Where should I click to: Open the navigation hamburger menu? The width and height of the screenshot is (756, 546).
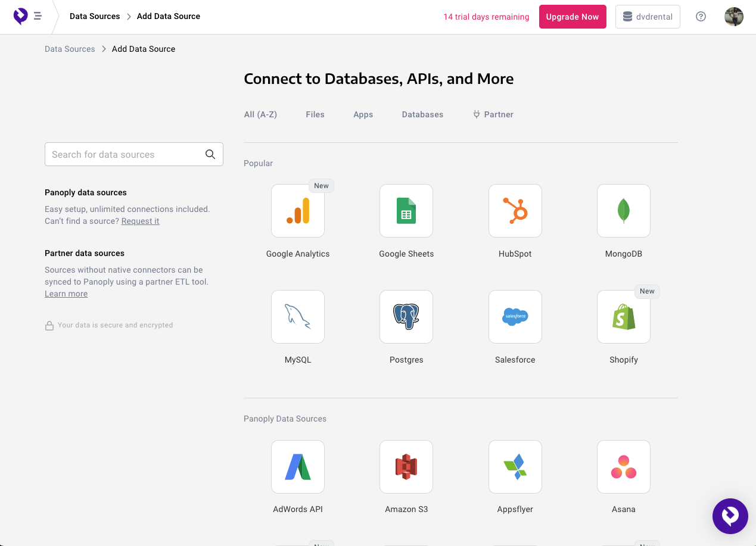pyautogui.click(x=37, y=17)
